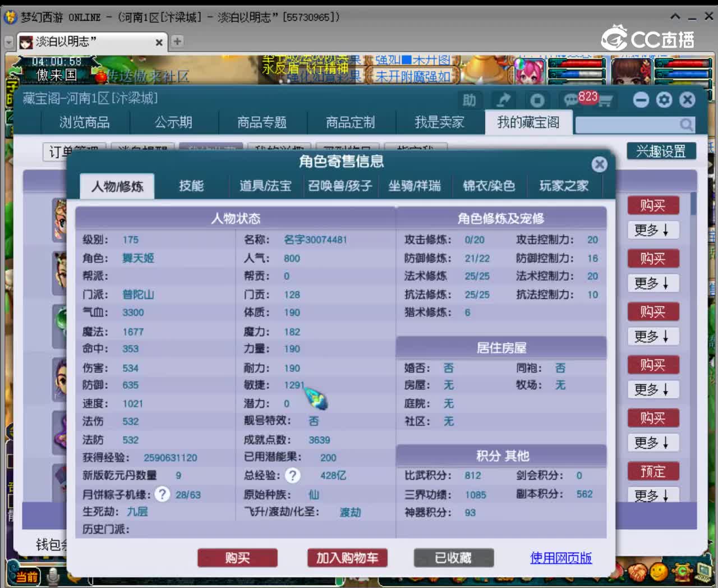This screenshot has width=718, height=588.
Task: Click 兴趣设置 button
Action: click(661, 151)
